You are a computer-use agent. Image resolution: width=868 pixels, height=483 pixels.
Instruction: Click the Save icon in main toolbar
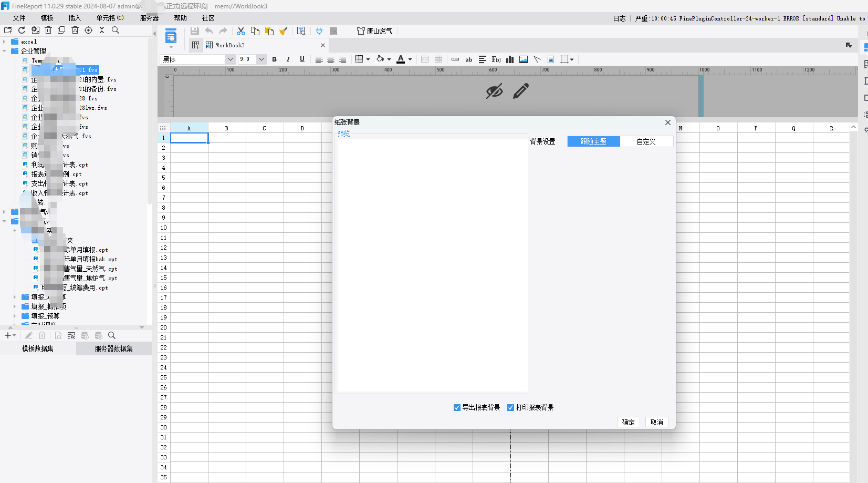point(195,31)
